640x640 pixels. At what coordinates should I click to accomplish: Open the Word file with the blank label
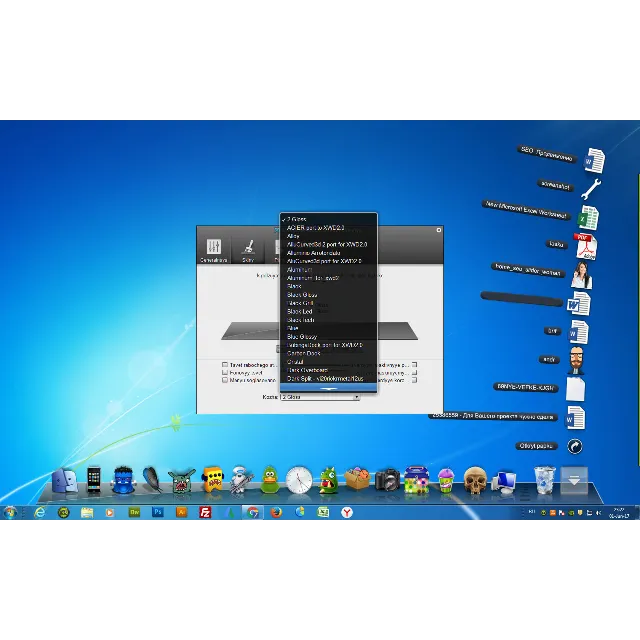[x=579, y=303]
